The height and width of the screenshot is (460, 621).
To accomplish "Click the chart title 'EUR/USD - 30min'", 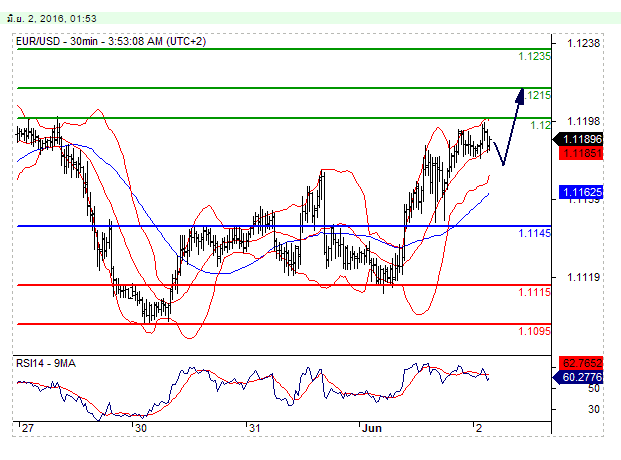I will click(57, 41).
